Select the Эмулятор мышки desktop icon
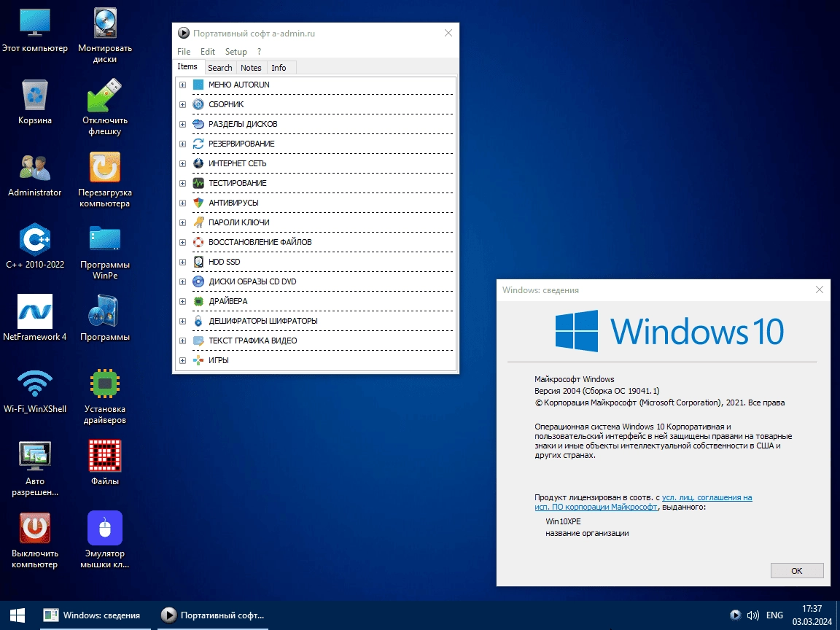Image resolution: width=840 pixels, height=630 pixels. click(105, 540)
